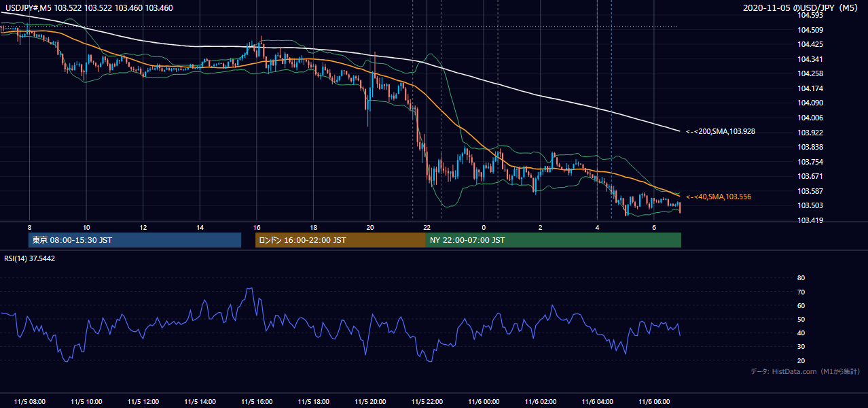Click the 11/5 20:00 date label

[x=370, y=401]
